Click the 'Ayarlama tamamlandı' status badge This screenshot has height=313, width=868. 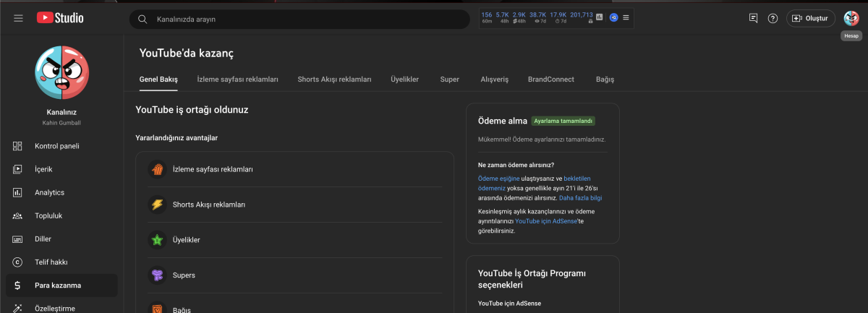click(563, 121)
